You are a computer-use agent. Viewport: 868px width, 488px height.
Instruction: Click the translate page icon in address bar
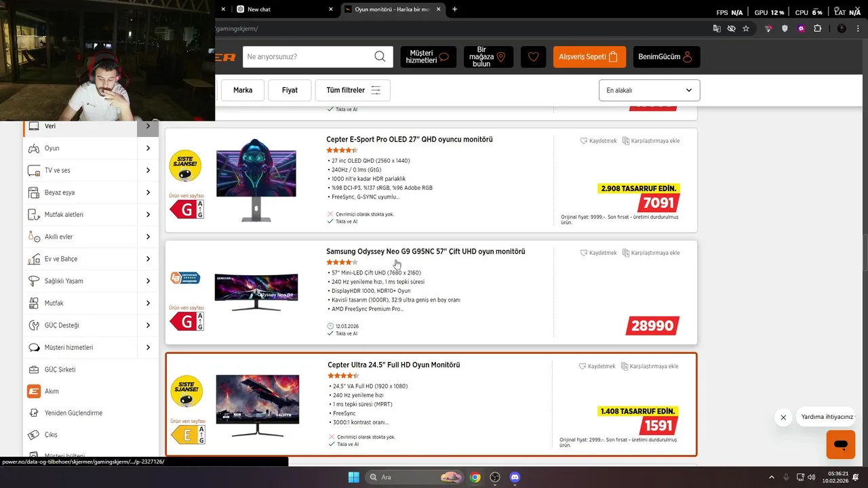pos(717,28)
